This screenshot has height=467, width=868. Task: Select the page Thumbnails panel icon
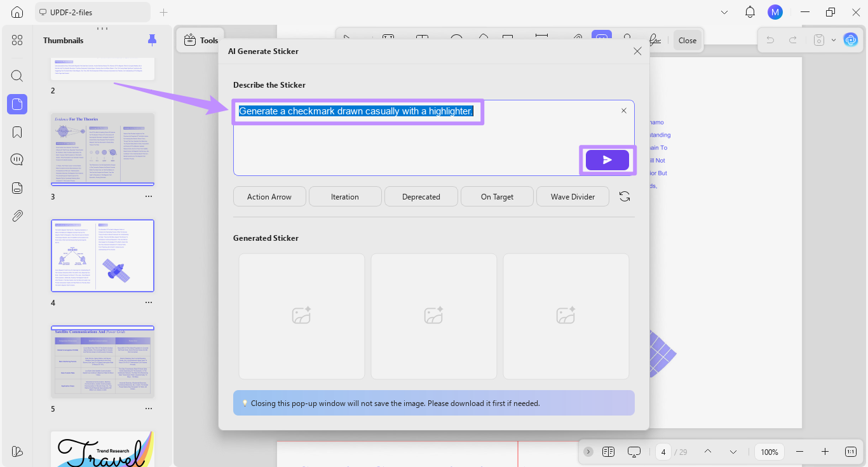[17, 104]
